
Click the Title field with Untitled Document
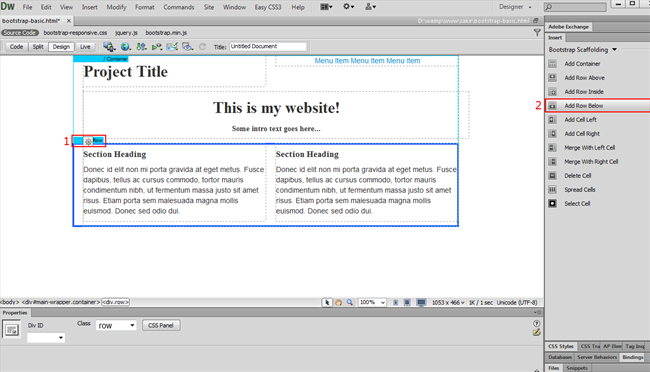tap(268, 46)
